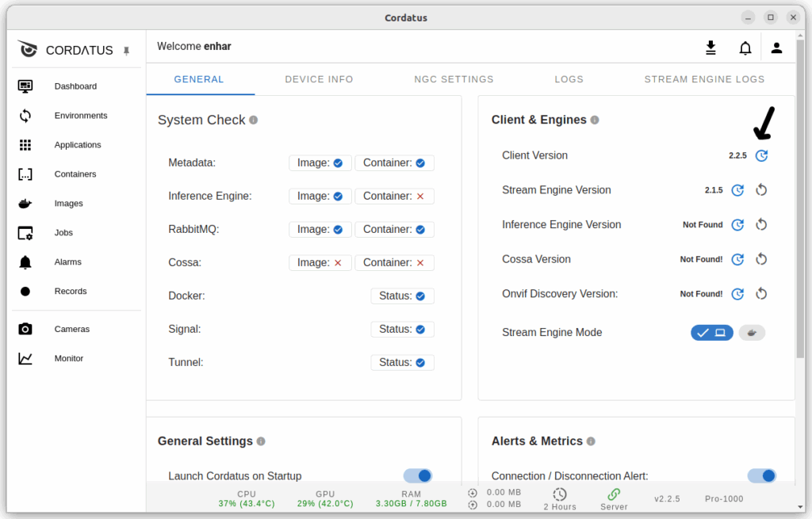Toggle Launch Cordatus on Startup switch
Viewport: 812px width, 519px height.
418,475
